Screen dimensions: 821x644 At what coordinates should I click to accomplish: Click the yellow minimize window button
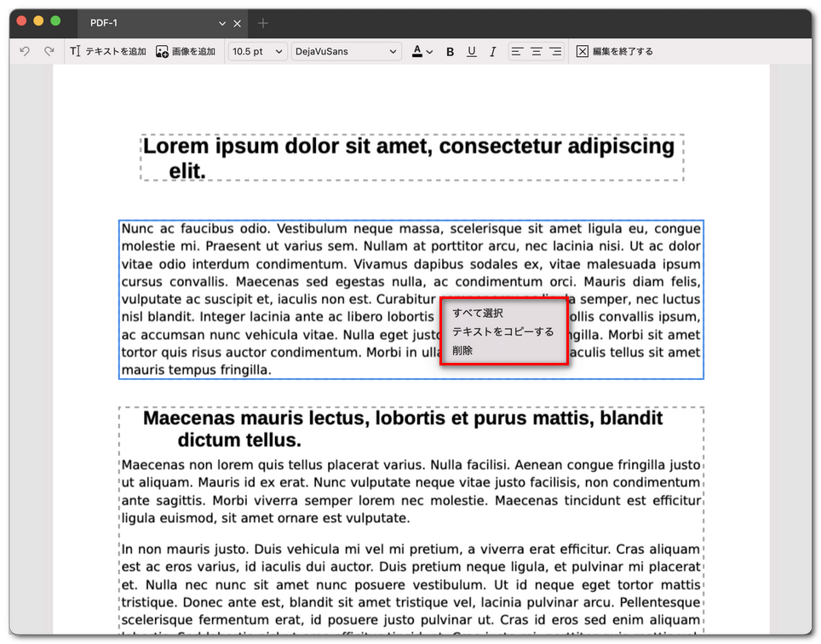[x=38, y=21]
